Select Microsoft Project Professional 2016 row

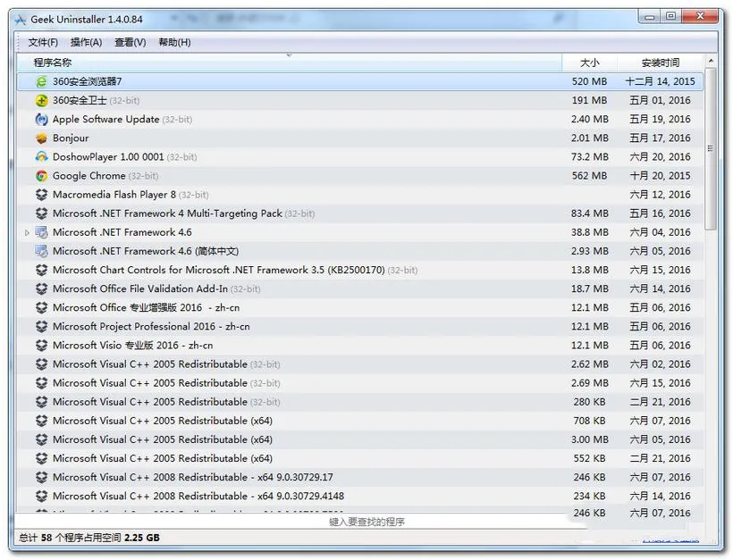[360, 327]
